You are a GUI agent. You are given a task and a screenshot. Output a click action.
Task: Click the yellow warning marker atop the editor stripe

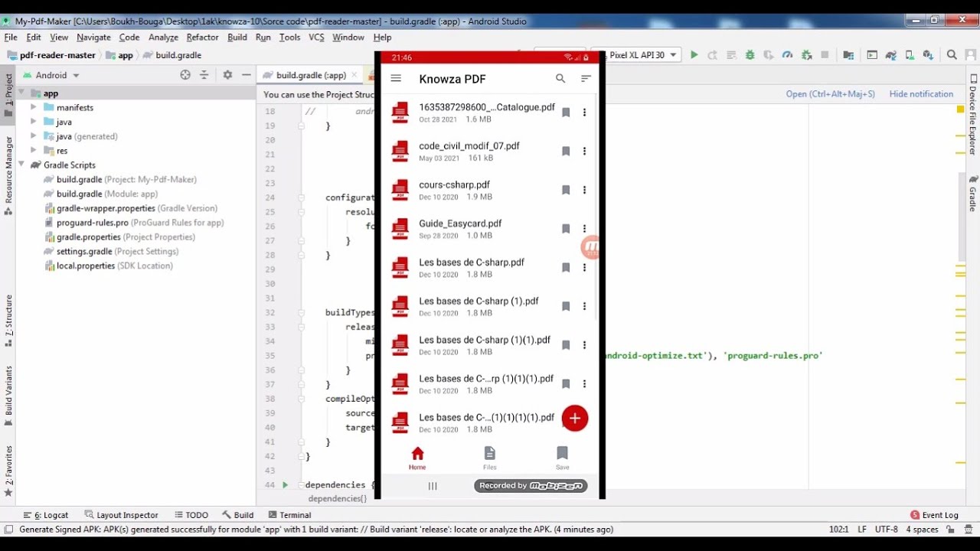pos(960,109)
